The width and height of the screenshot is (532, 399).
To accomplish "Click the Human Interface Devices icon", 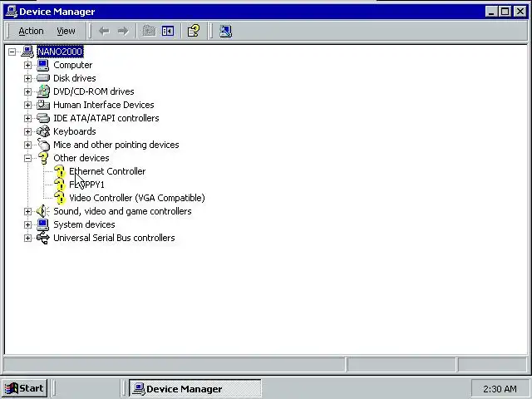I will click(43, 105).
